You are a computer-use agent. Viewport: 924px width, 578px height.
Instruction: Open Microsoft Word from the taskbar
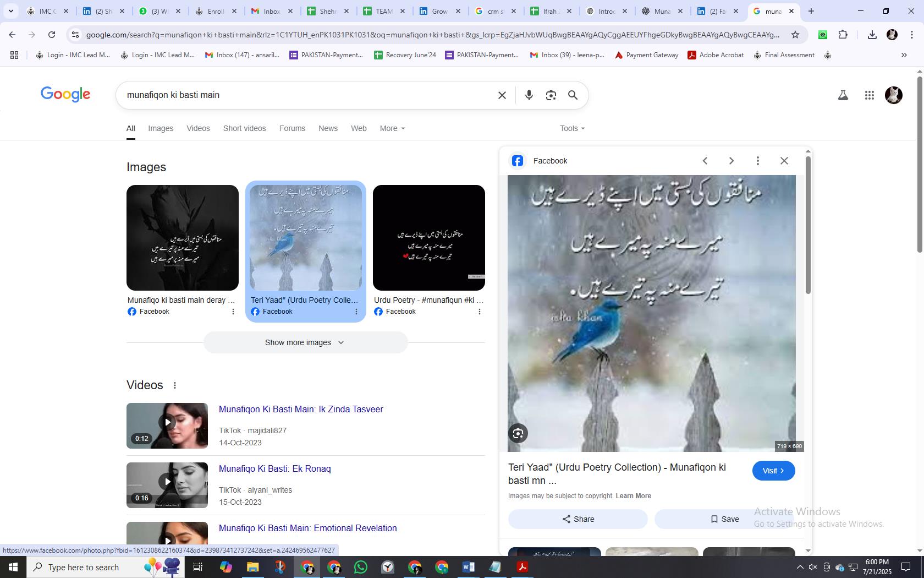coord(469,568)
